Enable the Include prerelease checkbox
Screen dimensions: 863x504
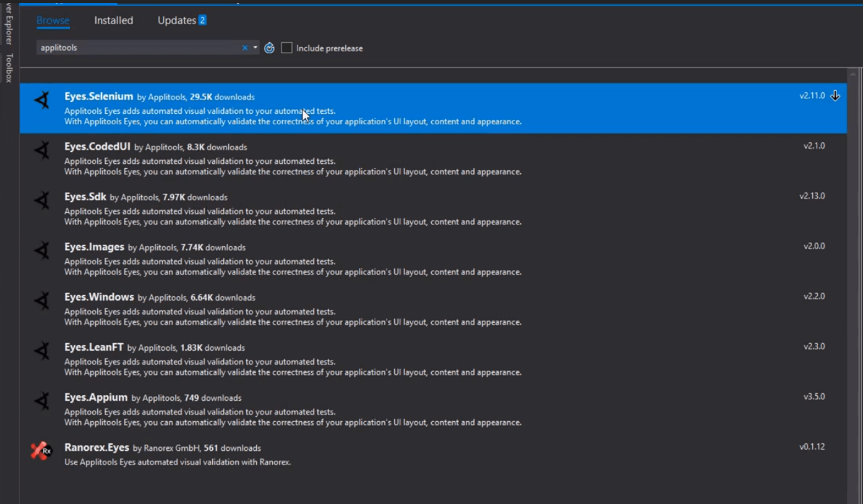tap(286, 48)
